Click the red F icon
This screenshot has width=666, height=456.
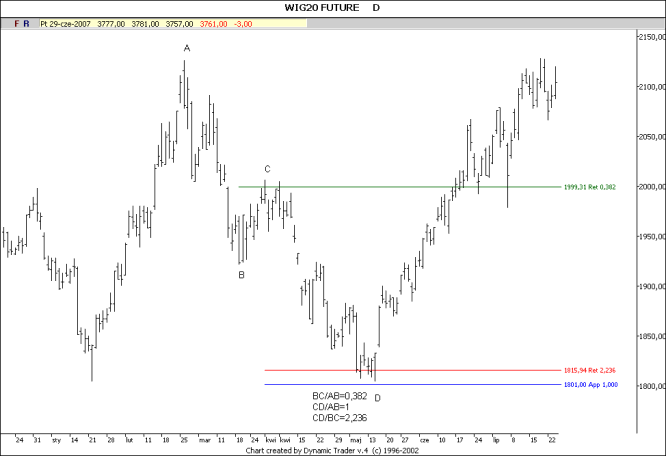point(15,21)
